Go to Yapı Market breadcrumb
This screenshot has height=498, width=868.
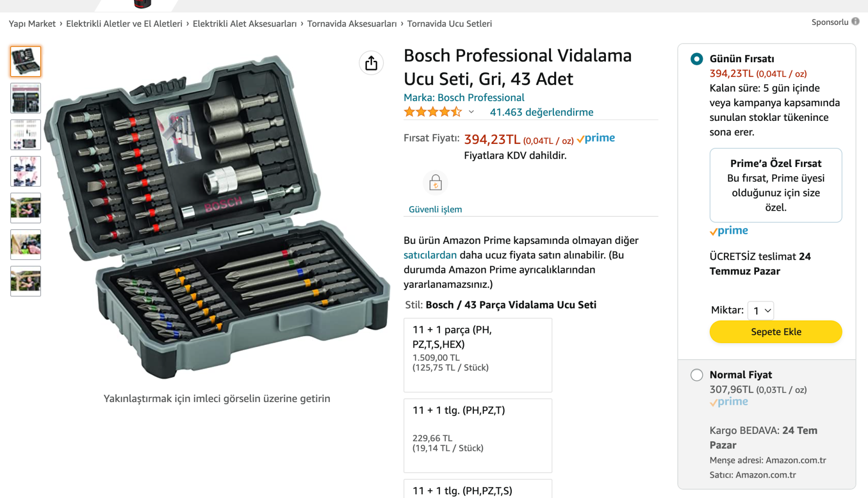click(32, 24)
